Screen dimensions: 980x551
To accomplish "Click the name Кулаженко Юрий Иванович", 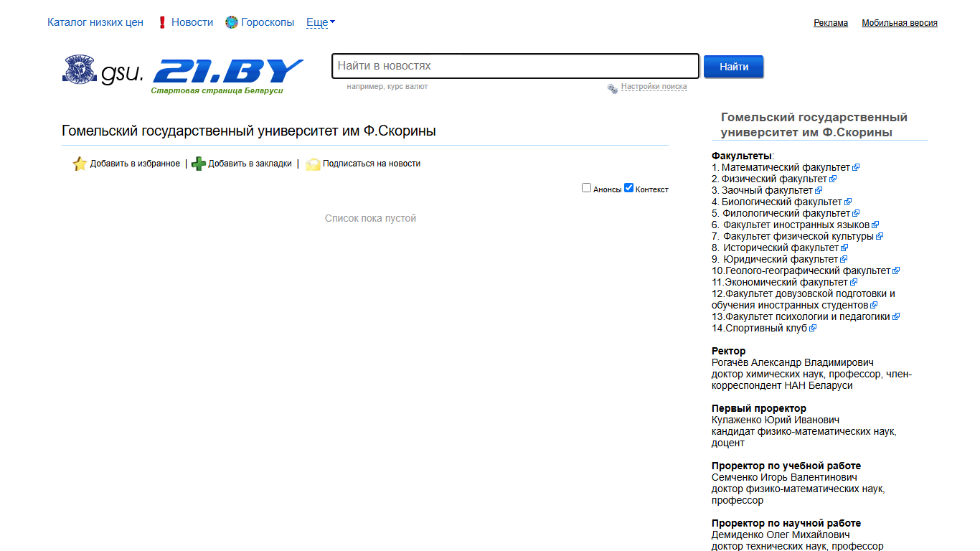I will point(776,420).
